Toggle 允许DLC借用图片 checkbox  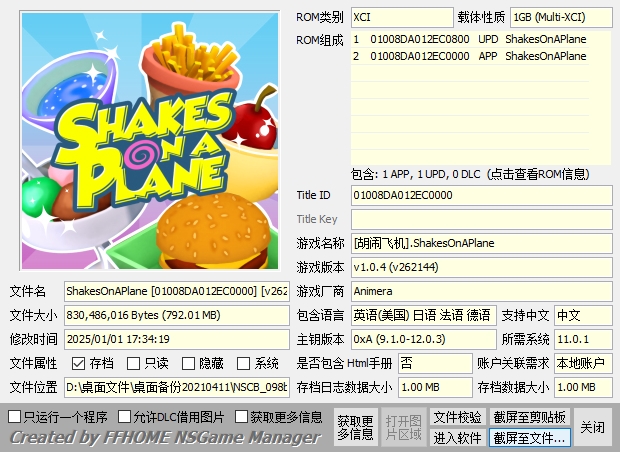coord(125,416)
